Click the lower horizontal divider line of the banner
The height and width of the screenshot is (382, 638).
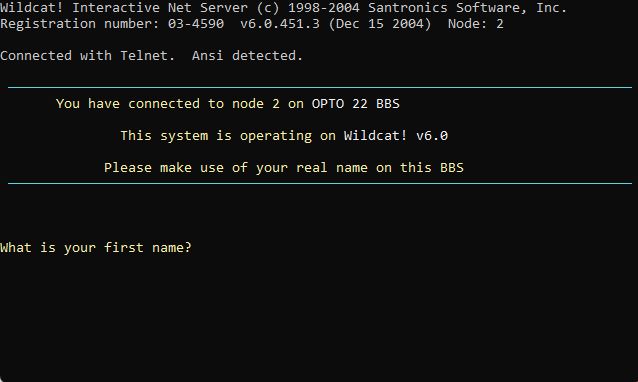(320, 183)
